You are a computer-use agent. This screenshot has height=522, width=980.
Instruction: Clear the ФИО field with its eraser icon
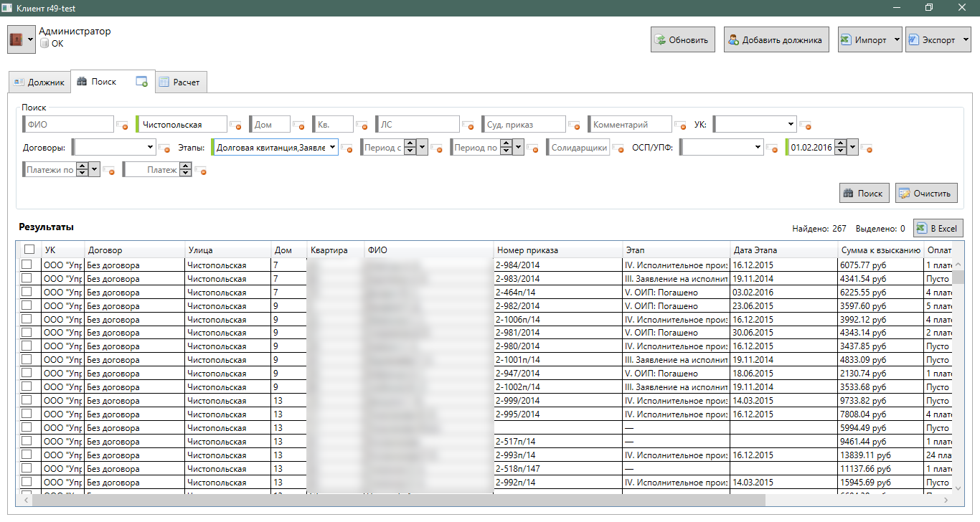point(123,125)
